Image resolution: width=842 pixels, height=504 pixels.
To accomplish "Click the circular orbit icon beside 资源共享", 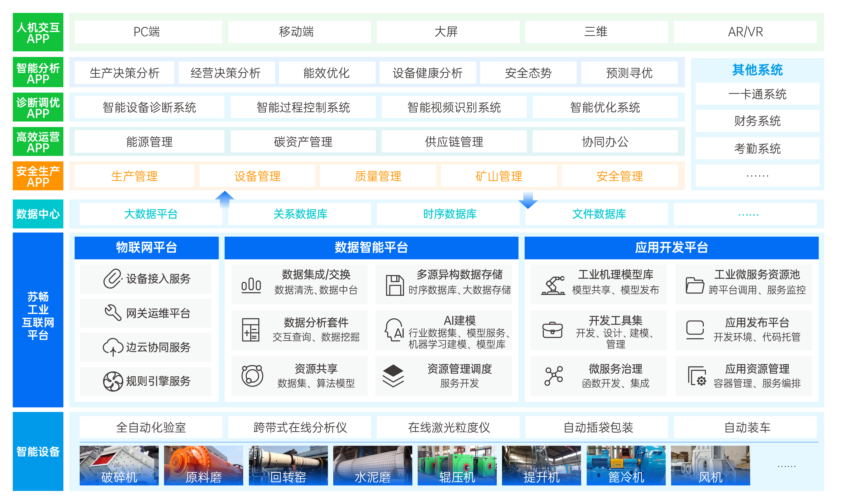I will (x=252, y=376).
